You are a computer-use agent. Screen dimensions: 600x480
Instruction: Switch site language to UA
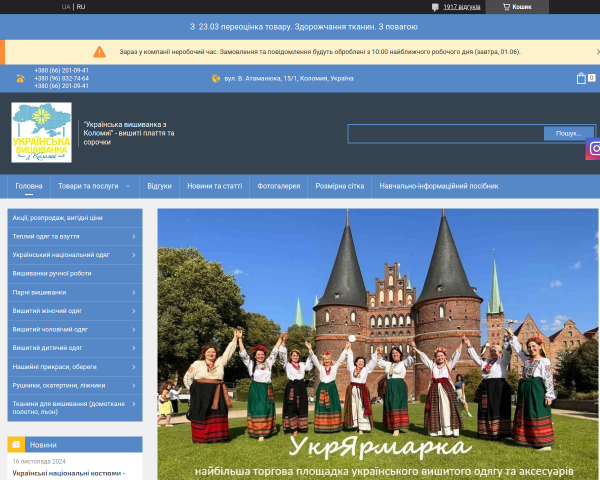[x=66, y=7]
